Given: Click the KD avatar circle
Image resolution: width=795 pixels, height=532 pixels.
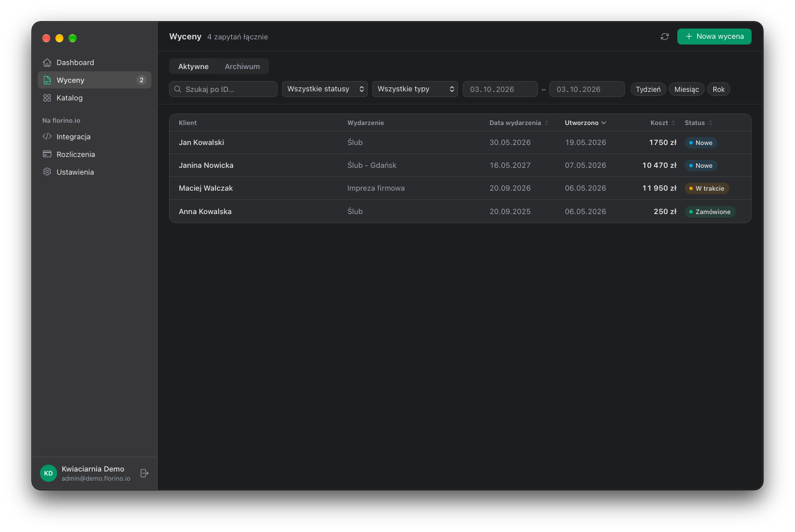Looking at the screenshot, I should coord(49,473).
